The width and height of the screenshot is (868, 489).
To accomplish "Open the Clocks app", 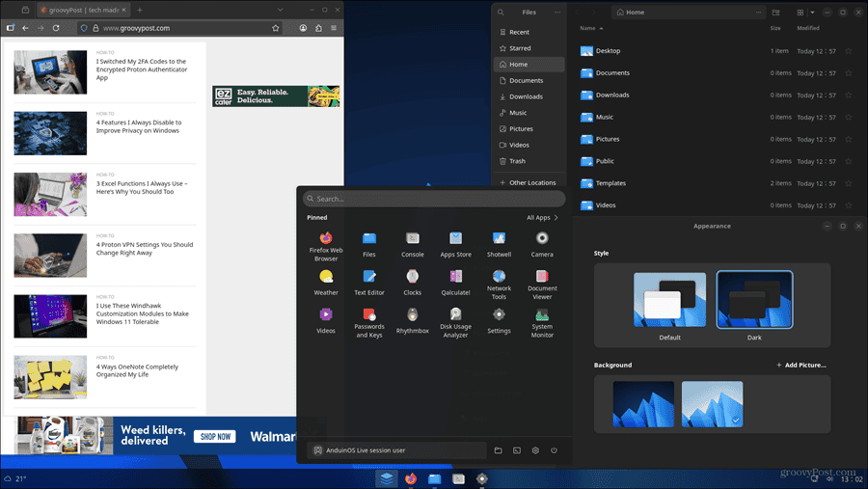I will click(413, 283).
